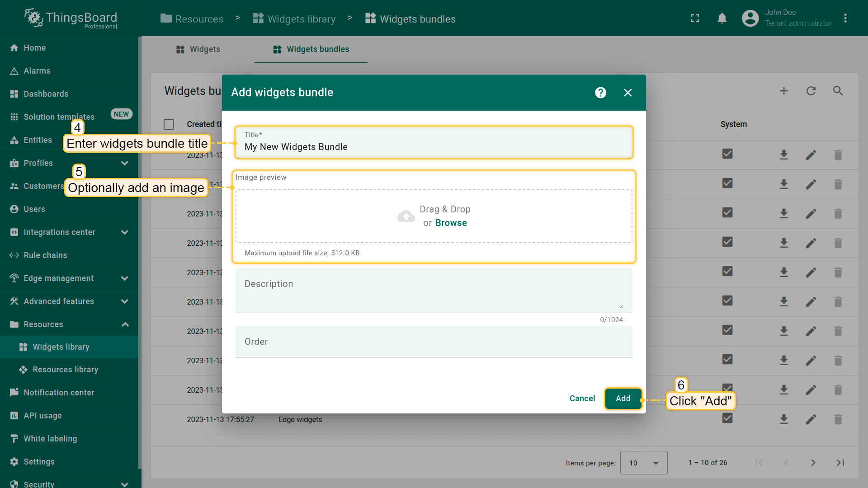This screenshot has height=488, width=868.
Task: Toggle System checkbox for Edge widgets row
Action: pos(727,418)
